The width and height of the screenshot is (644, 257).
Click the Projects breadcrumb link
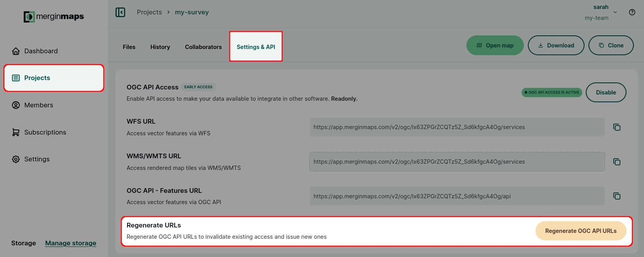coord(149,12)
